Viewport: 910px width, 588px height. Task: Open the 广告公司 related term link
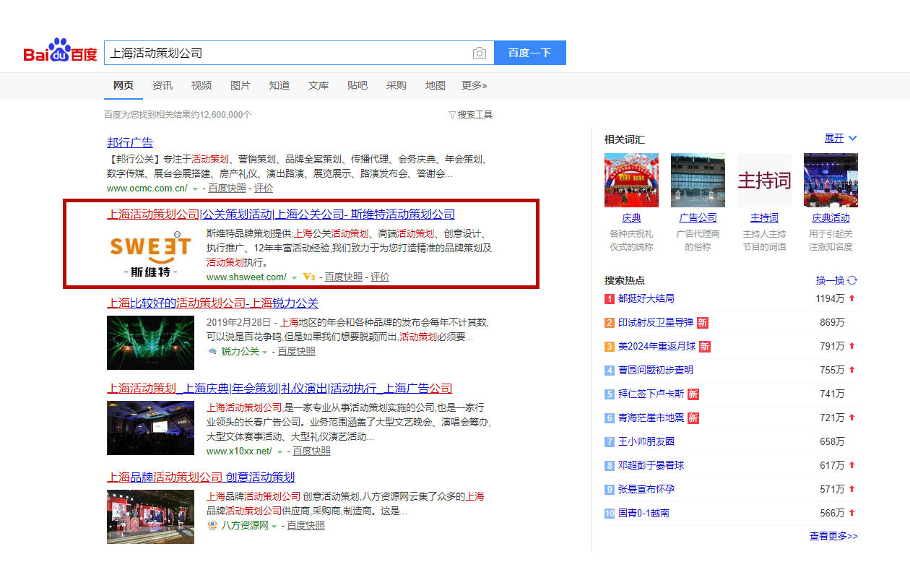pos(698,217)
